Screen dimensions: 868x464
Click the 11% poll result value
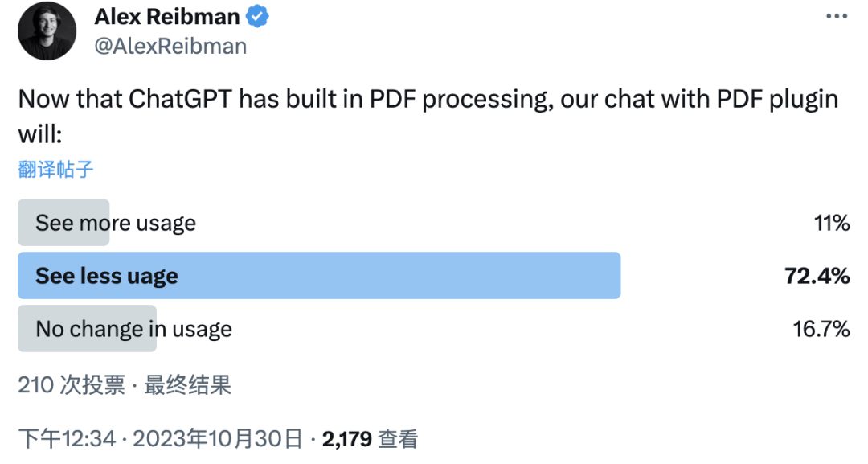point(832,223)
